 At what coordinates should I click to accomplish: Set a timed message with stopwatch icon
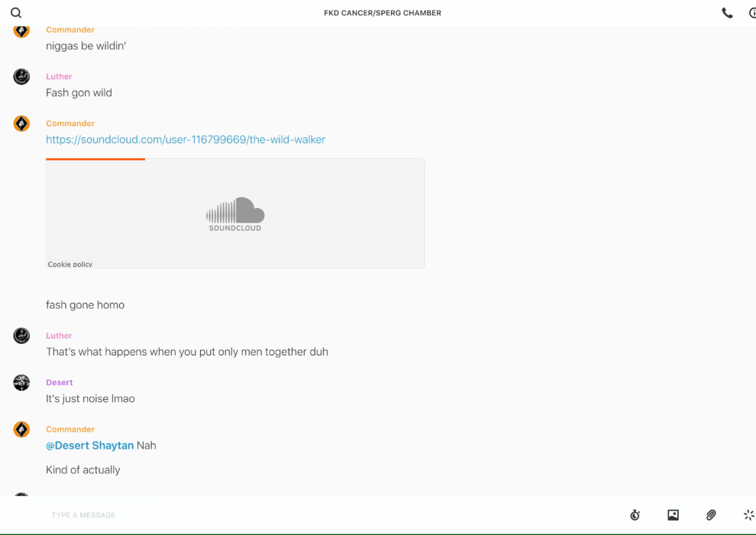[635, 515]
